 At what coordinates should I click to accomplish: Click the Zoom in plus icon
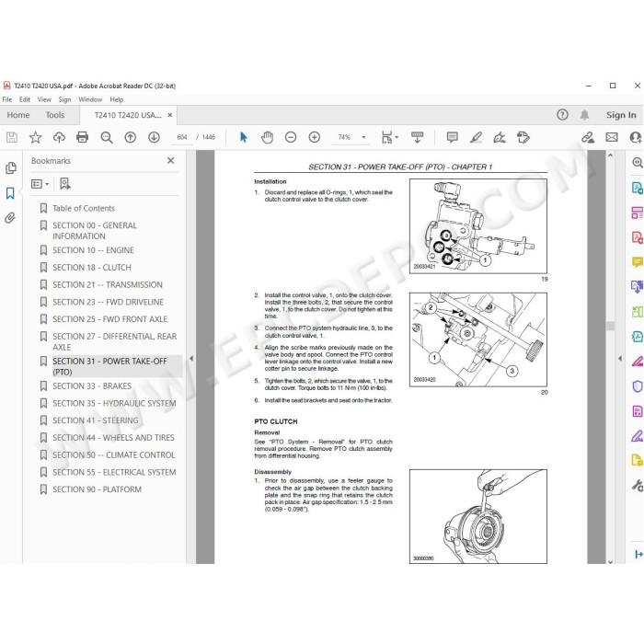pos(315,137)
